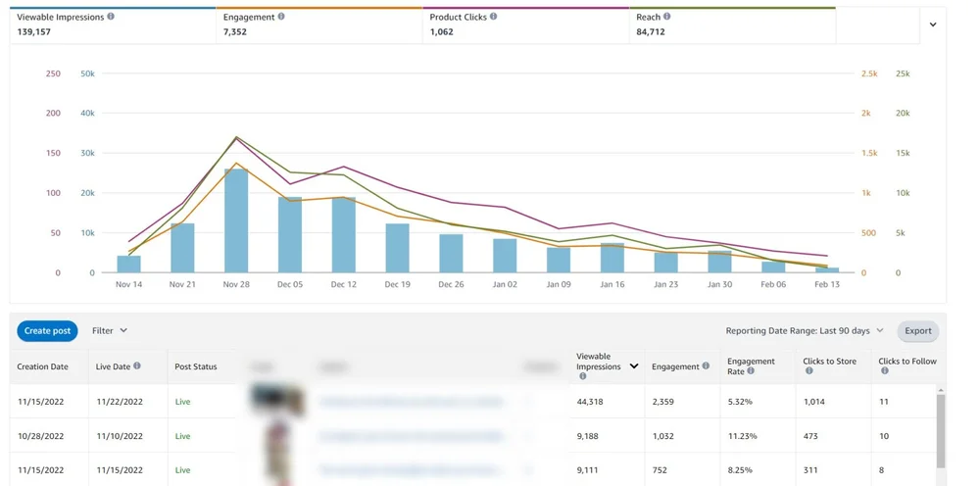
Task: Click info icon in Live Date column header
Action: 137,366
